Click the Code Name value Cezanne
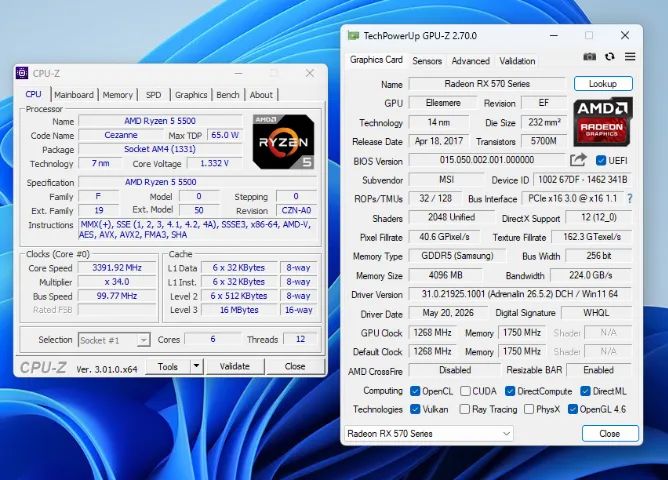Viewport: 668px width, 480px height. pos(121,135)
